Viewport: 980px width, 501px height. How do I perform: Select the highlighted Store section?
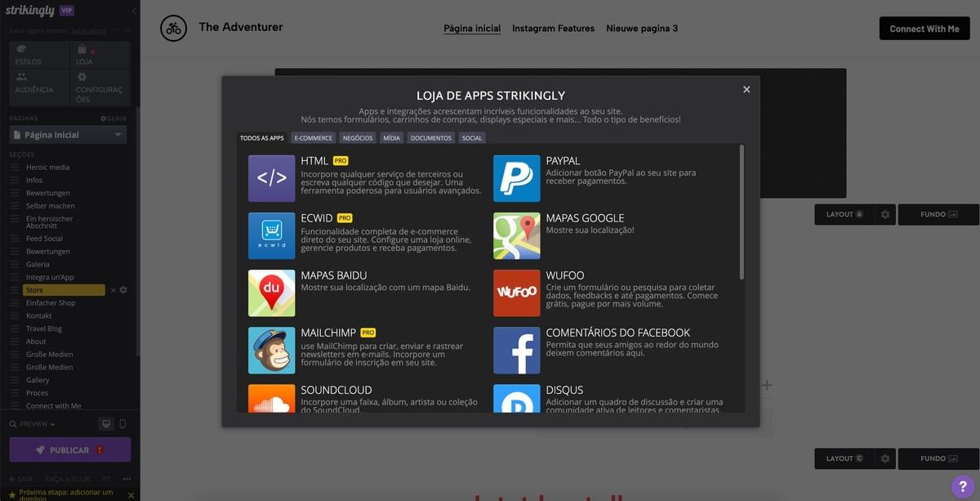tap(65, 290)
